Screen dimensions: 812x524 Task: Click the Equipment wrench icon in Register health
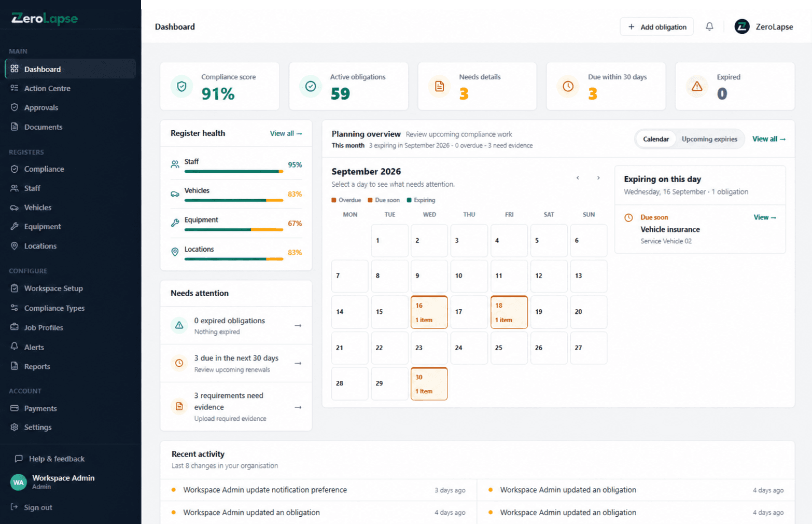pos(175,223)
